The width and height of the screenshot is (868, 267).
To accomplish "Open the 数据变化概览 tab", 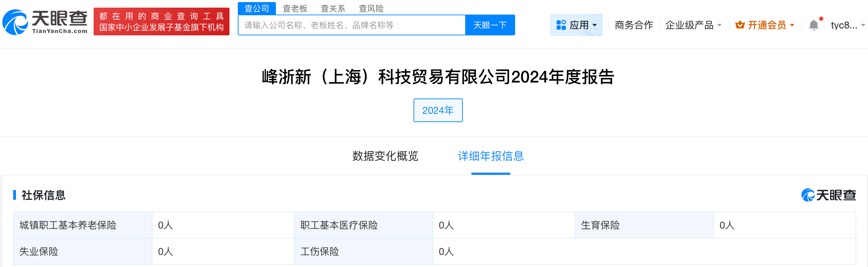I will [x=385, y=156].
